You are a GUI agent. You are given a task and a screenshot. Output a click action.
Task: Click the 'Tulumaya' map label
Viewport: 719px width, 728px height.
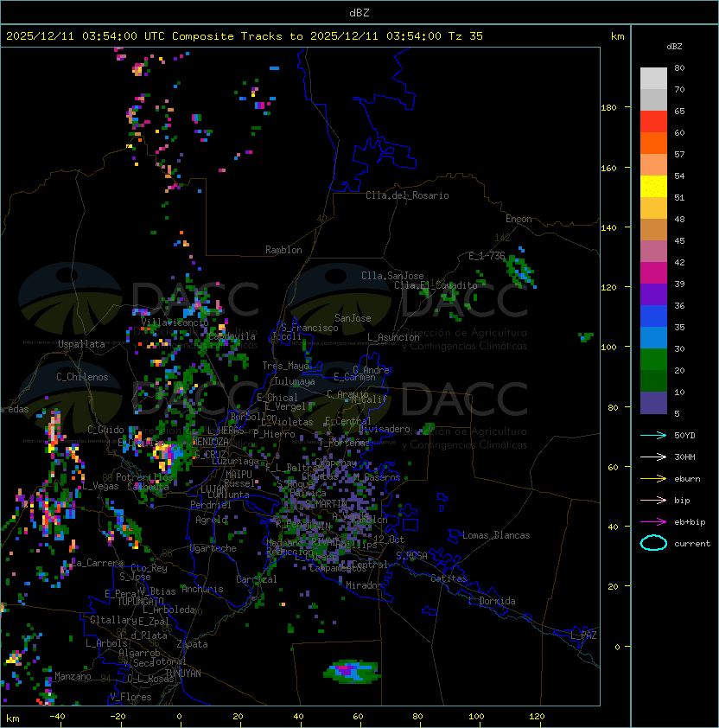(295, 381)
